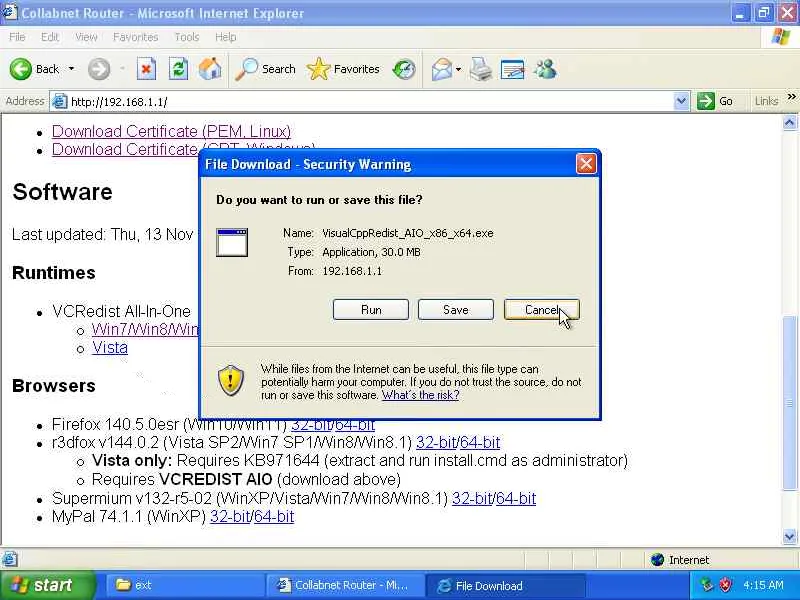Click the Go button
The height and width of the screenshot is (600, 800).
coord(716,101)
